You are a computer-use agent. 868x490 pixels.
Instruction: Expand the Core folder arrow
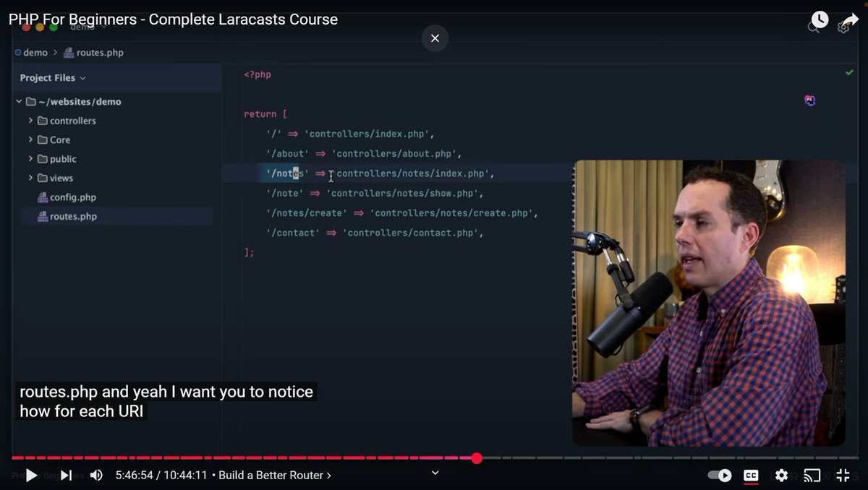[30, 140]
